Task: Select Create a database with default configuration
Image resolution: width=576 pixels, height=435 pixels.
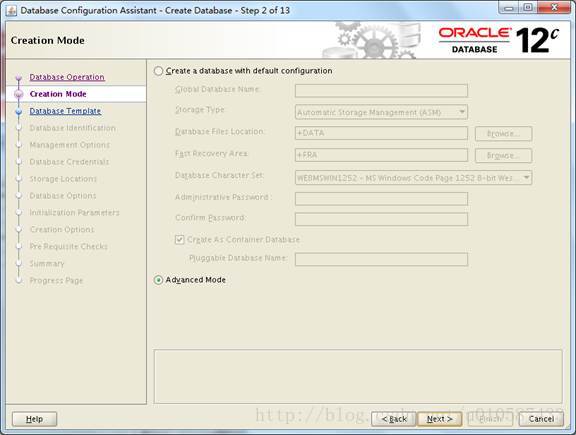Action: point(158,71)
